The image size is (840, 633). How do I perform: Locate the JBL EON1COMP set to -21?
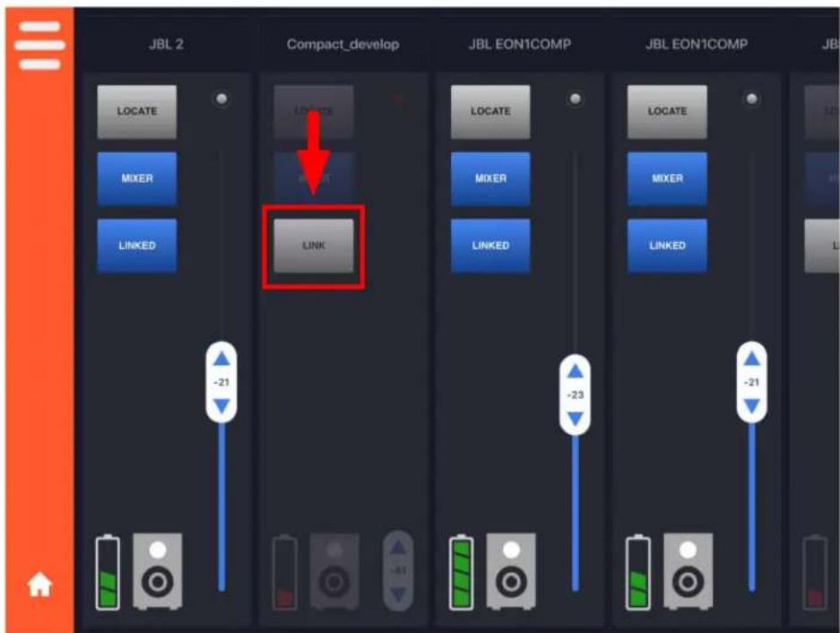pyautogui.click(x=667, y=111)
